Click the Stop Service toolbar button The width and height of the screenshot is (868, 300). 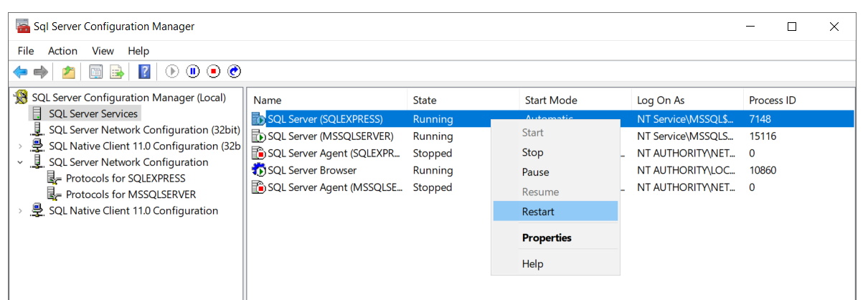pos(213,72)
